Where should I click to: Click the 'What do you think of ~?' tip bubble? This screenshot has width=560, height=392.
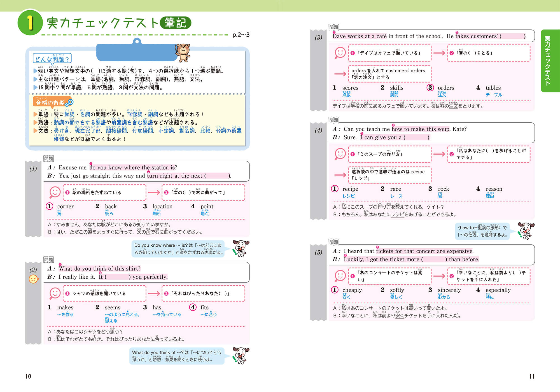click(x=177, y=356)
